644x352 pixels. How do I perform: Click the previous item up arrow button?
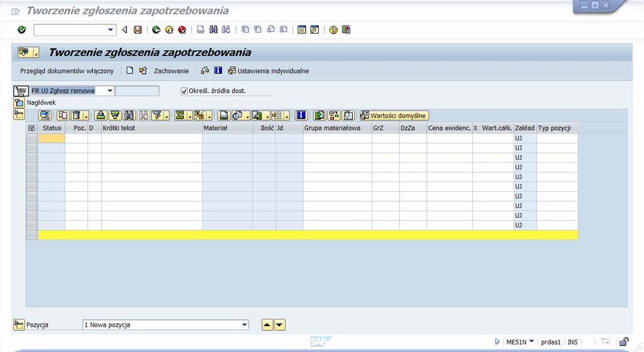267,325
